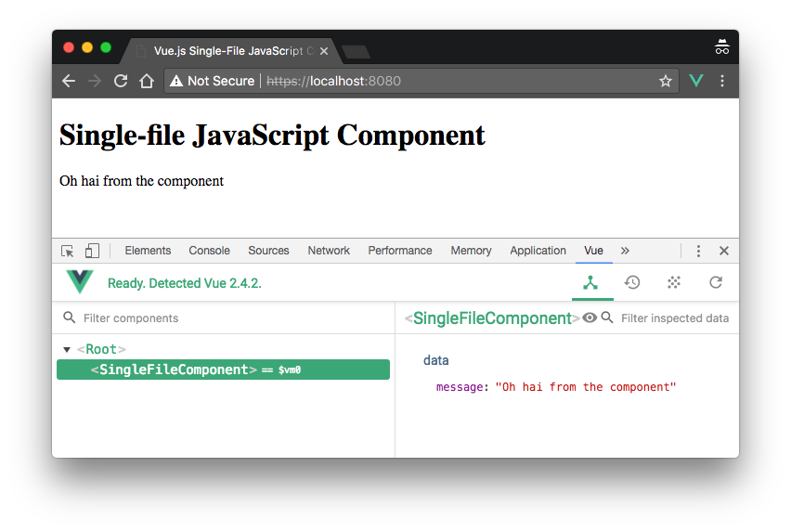Click the Vue extension icon in toolbar

[x=696, y=81]
